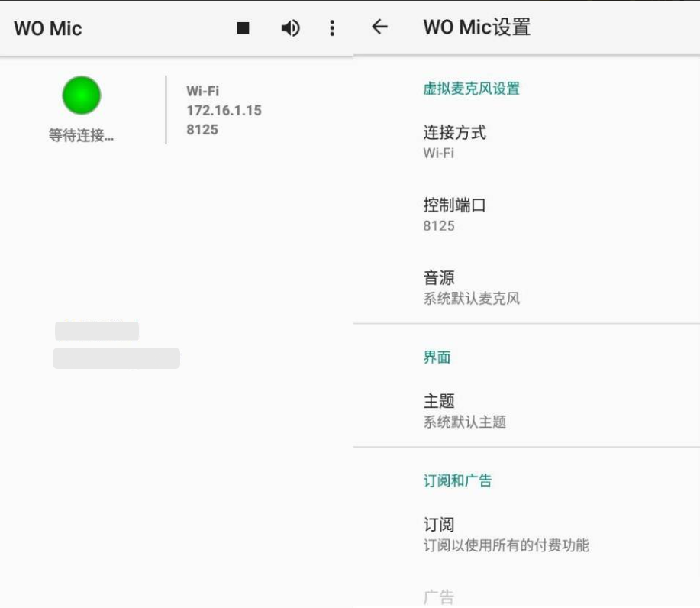Click the IP address 172.16.1.15
The width and height of the screenshot is (700, 608).
(224, 111)
